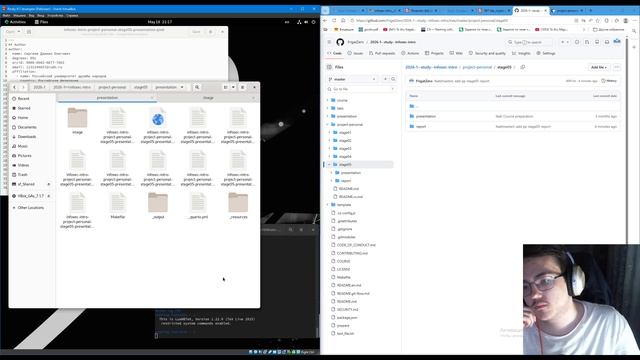Select the image tab in Files window
This screenshot has height=360, width=640.
point(208,98)
